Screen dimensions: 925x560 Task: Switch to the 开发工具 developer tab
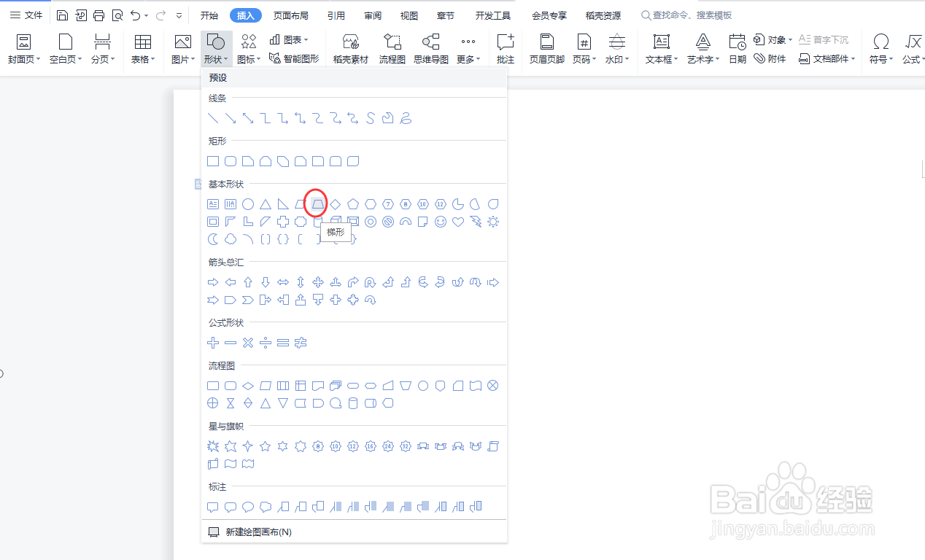493,15
